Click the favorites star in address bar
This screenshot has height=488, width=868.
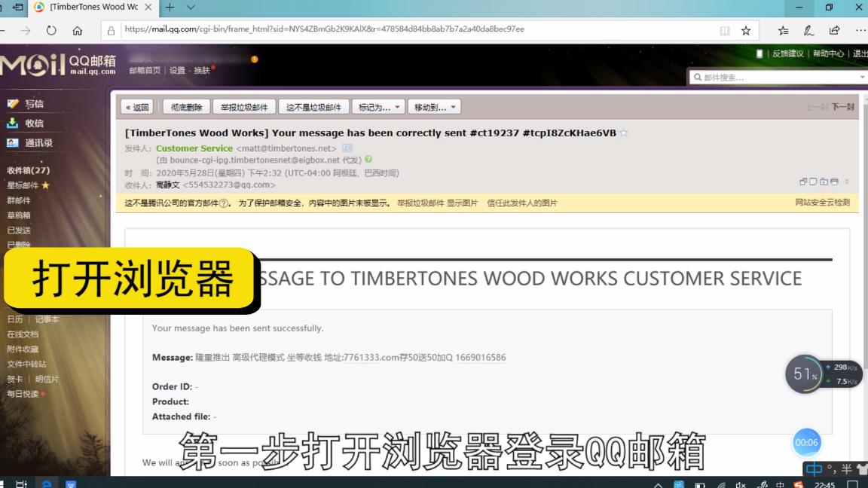[746, 30]
